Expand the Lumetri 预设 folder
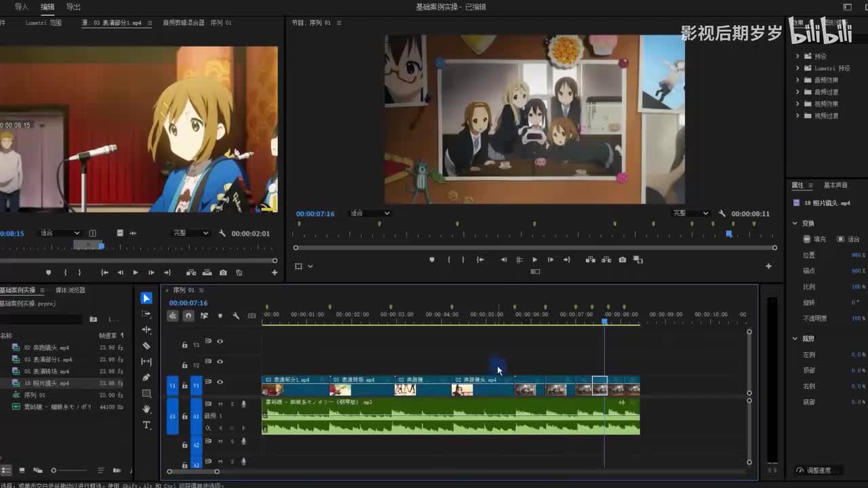Screen dimensions: 868x488 coord(797,68)
